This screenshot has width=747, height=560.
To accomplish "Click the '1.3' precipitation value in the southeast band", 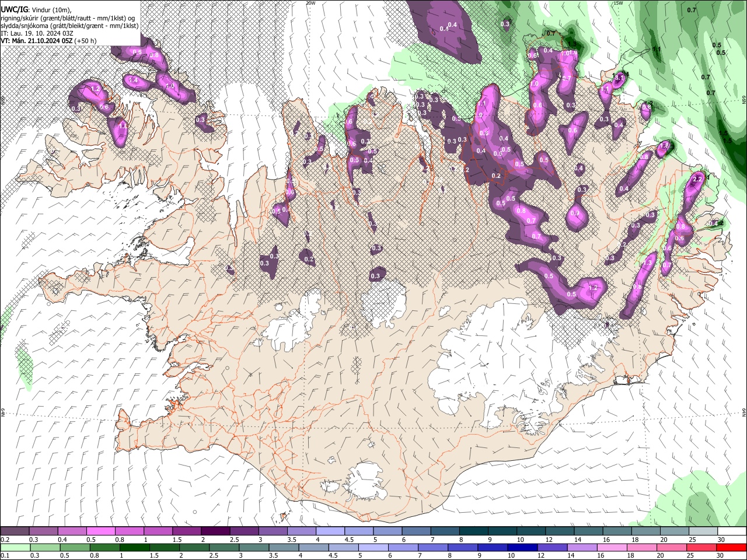I will tap(647, 264).
